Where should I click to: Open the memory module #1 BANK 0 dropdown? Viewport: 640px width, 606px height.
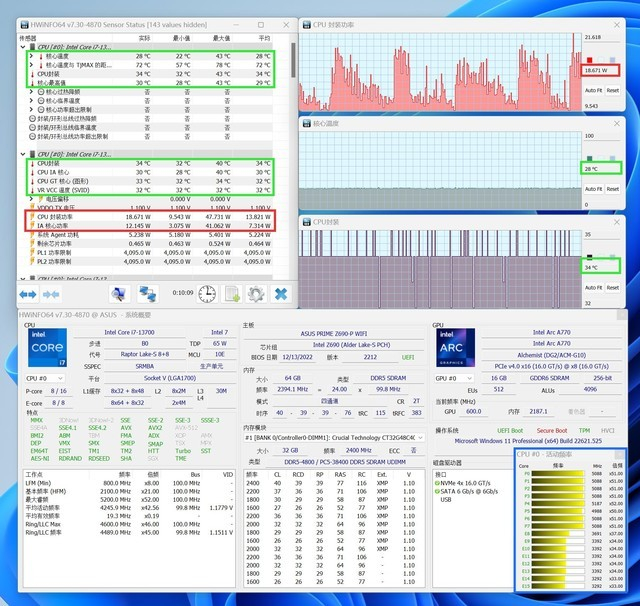334,437
